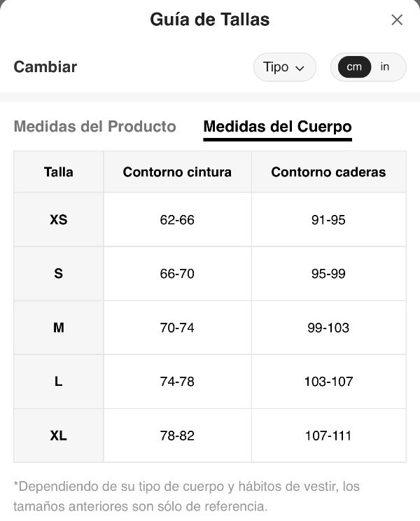Screen dimensions: 420x521
Task: Click the Talla column header
Action: pos(59,172)
